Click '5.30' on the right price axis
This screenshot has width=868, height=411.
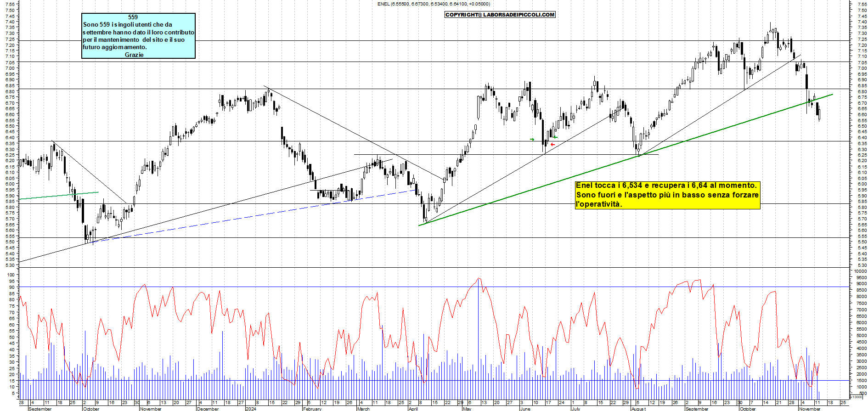[x=862, y=265]
